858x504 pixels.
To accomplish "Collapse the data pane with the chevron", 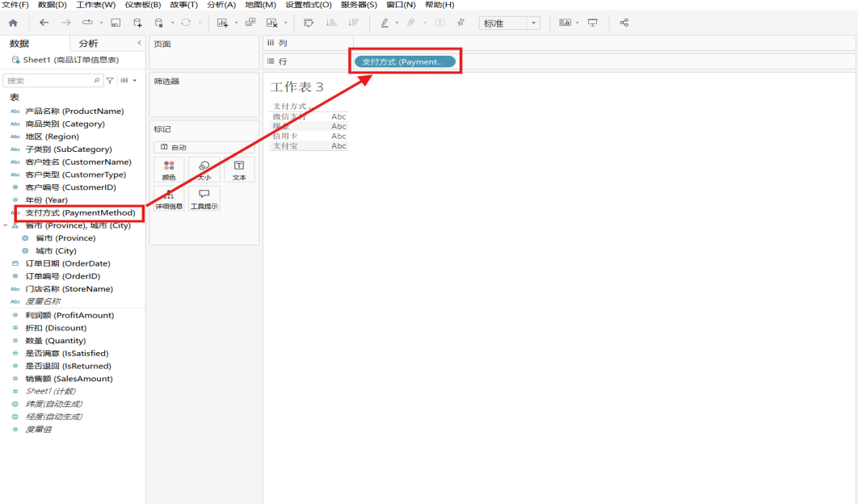I will [x=139, y=43].
